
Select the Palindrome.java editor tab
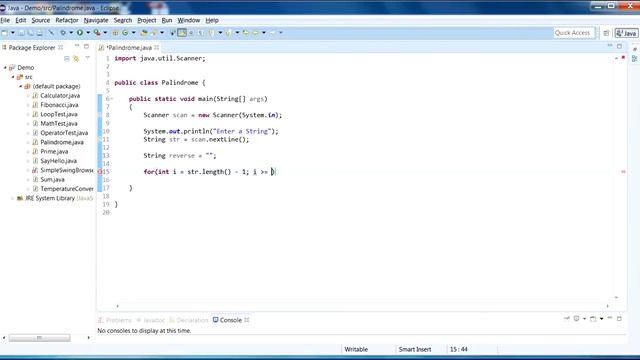(129, 48)
